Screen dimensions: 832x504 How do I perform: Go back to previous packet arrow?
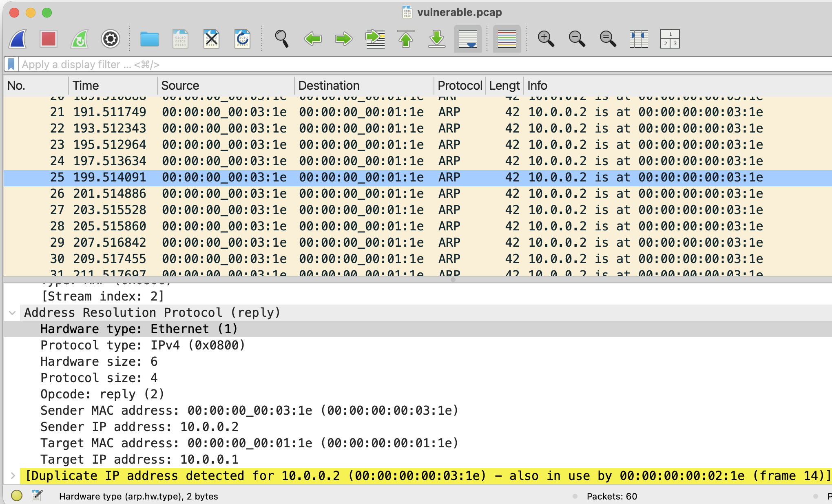(313, 39)
